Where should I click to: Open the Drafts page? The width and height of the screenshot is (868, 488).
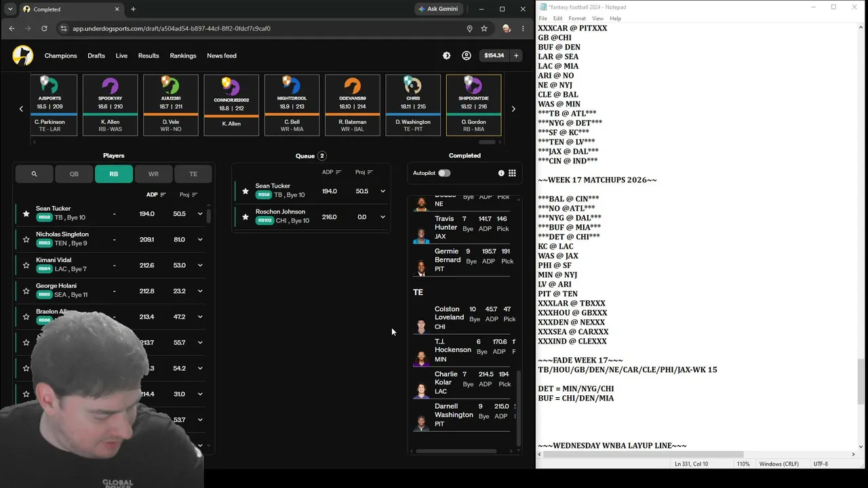[x=96, y=56]
